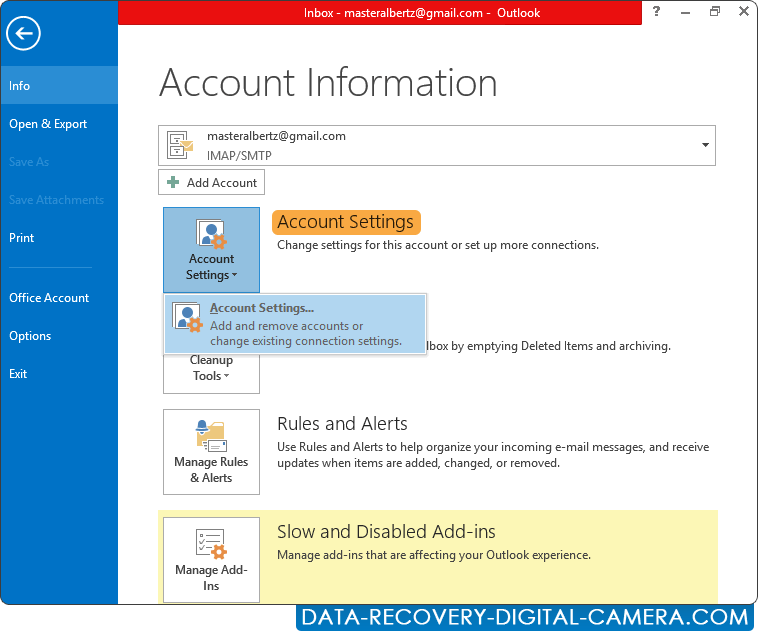This screenshot has height=631, width=758.
Task: Expand the masteralbertz@gmail.com account dropdown arrow
Action: tap(705, 145)
